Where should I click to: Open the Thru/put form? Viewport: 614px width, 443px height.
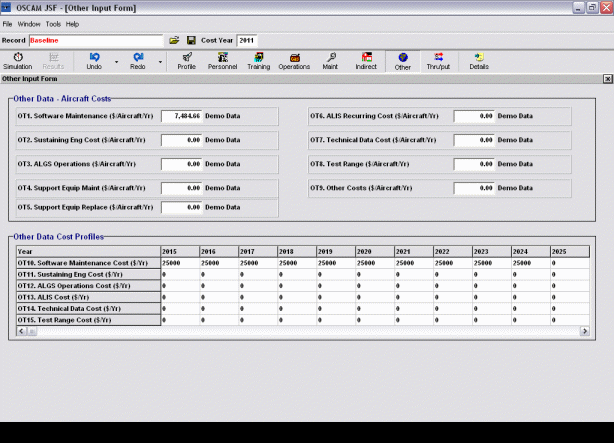pos(438,61)
